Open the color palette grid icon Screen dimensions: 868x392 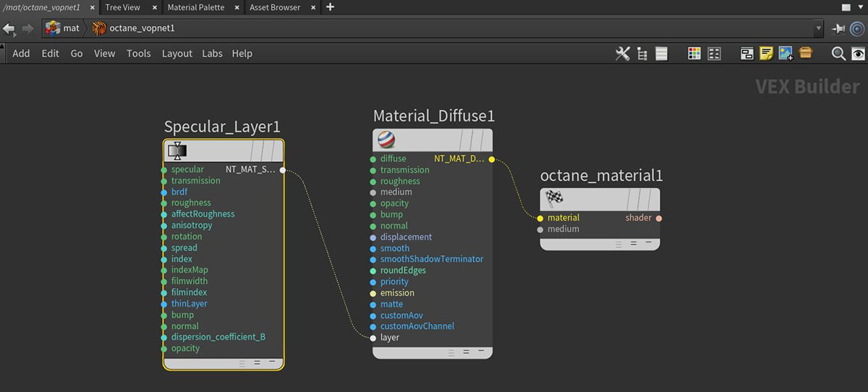point(694,54)
